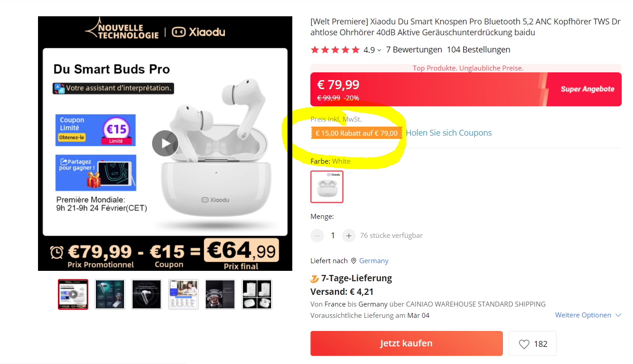Select first video thumbnail in gallery
633x364 pixels.
[x=73, y=294]
